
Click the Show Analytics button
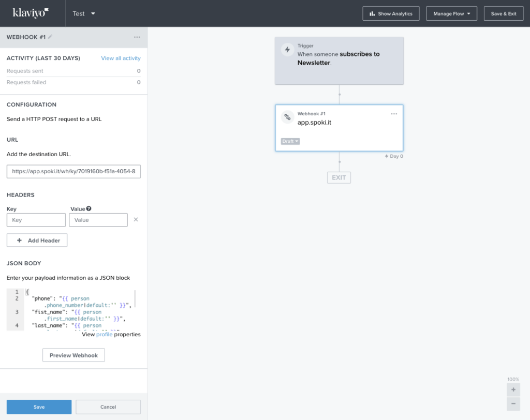[391, 13]
